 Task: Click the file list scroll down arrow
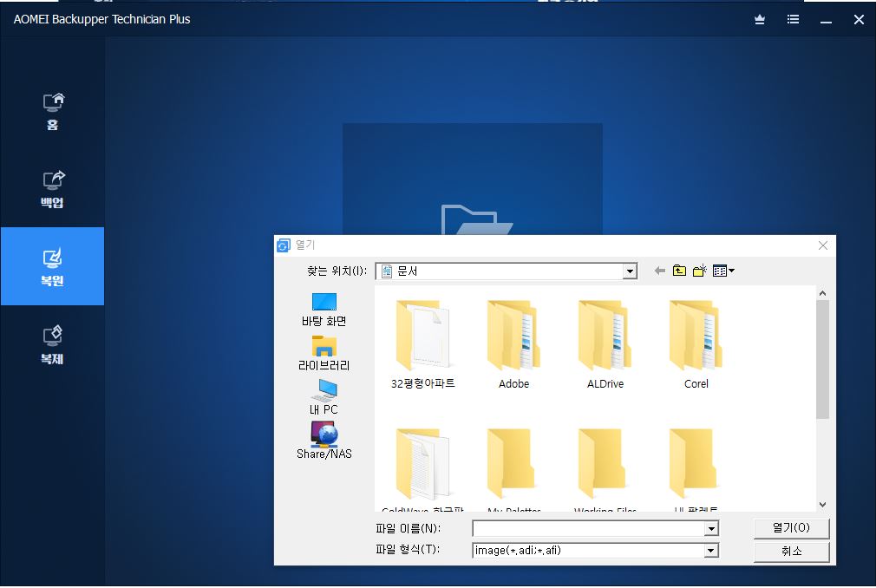click(x=822, y=504)
